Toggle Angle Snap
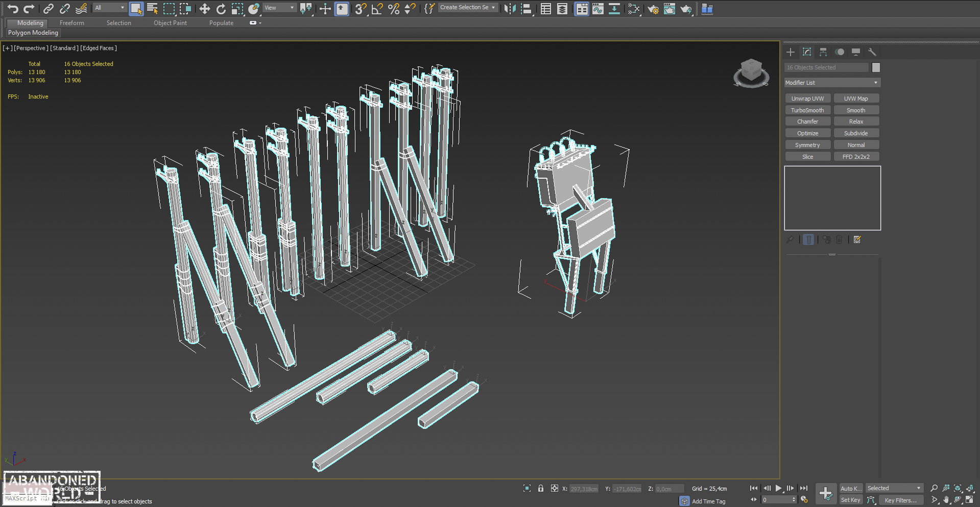This screenshot has width=980, height=507. coord(377,9)
